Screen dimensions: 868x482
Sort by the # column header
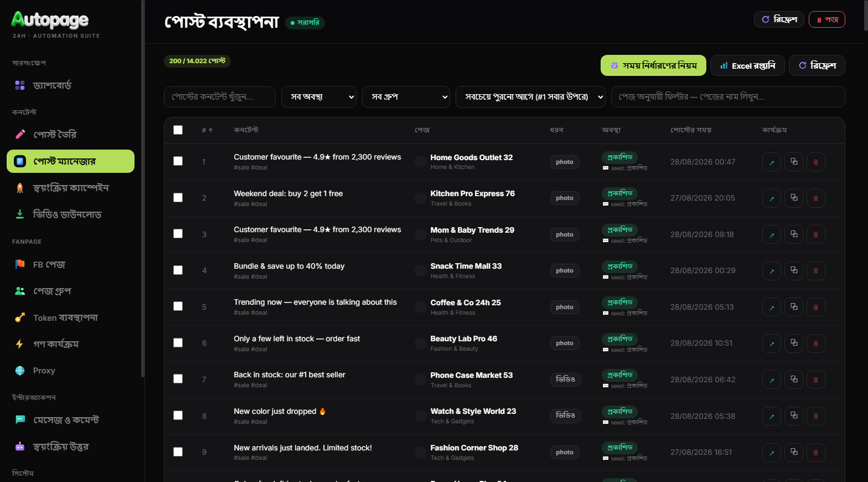click(x=208, y=130)
